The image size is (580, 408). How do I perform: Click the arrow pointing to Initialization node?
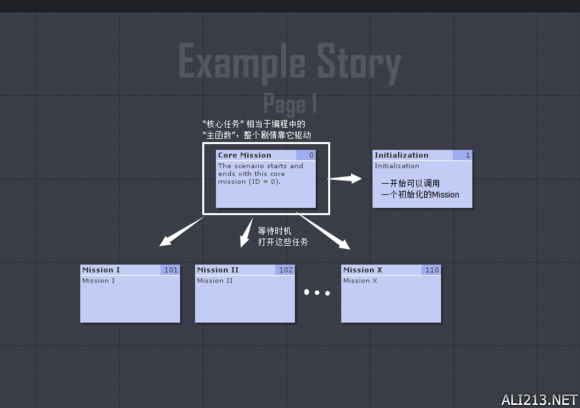pyautogui.click(x=345, y=179)
